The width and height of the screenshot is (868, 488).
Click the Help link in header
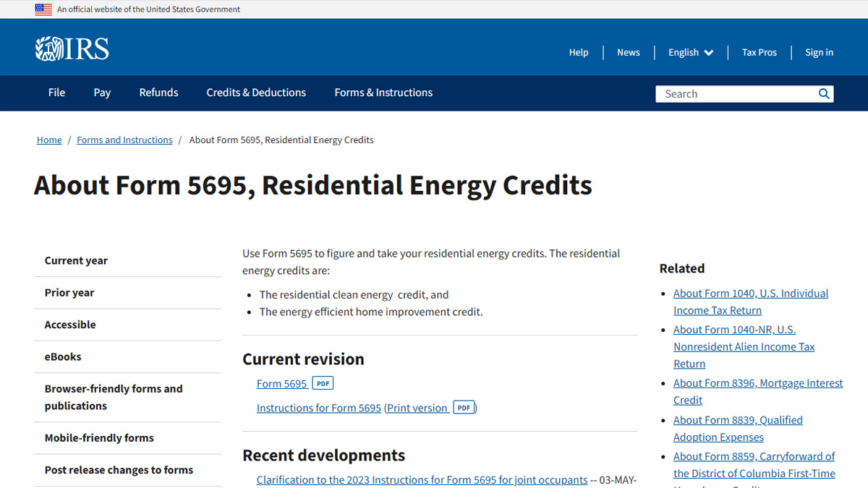pos(579,52)
